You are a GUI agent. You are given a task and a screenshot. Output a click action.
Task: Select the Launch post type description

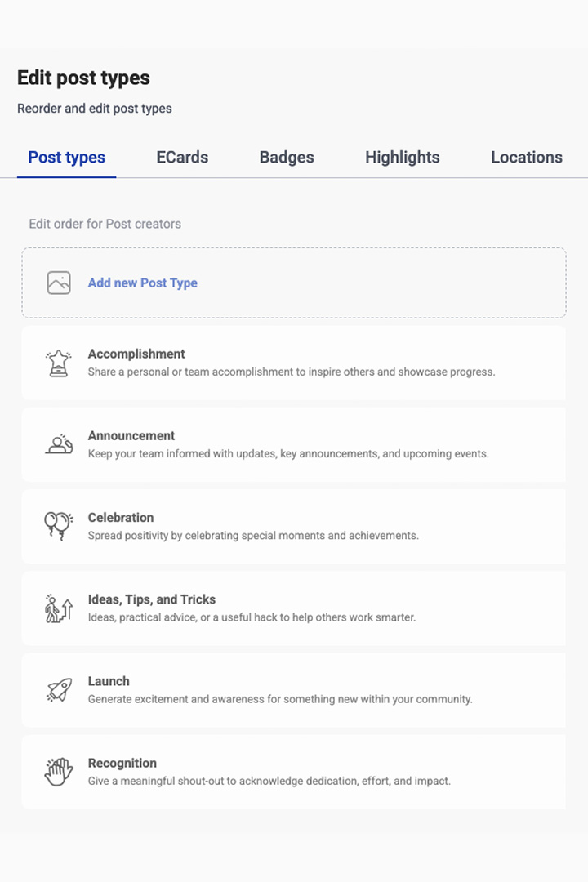[x=280, y=699]
